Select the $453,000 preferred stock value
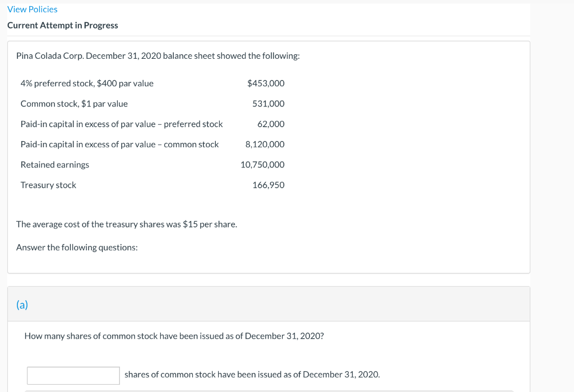574x392 pixels. [266, 83]
